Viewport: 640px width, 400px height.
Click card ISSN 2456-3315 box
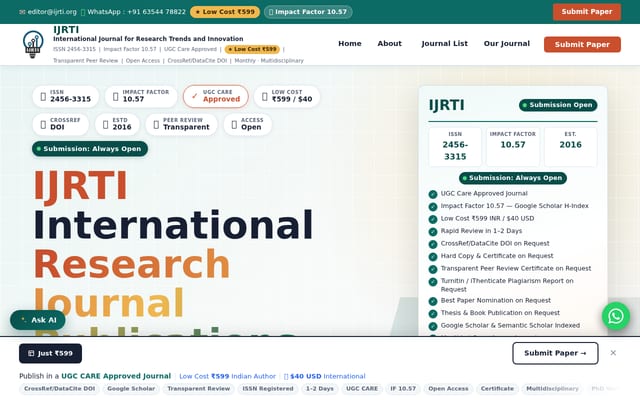(455, 147)
